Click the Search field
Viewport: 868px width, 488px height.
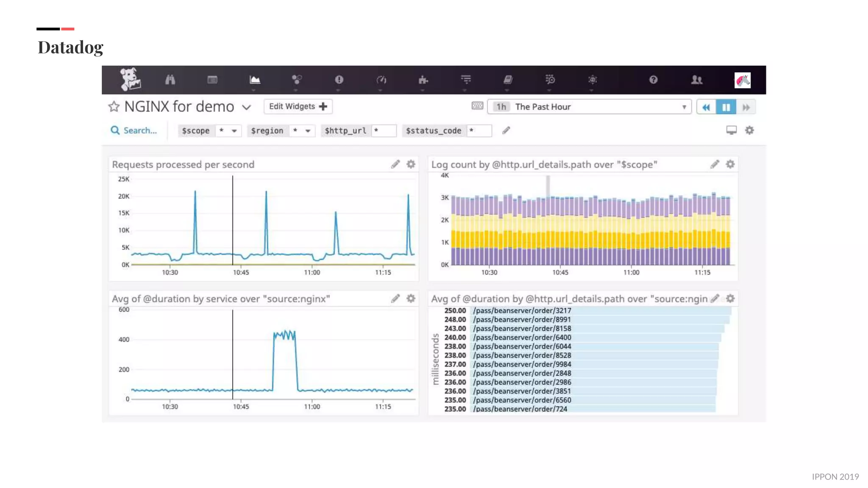134,130
